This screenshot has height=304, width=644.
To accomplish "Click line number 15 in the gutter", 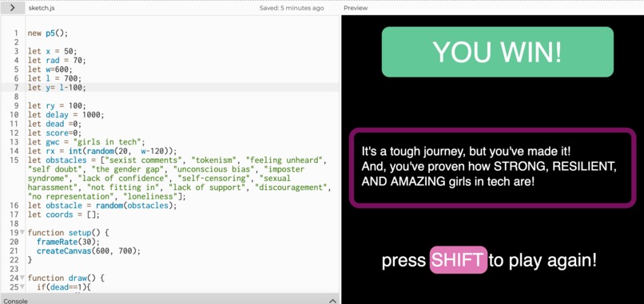I will 15,160.
